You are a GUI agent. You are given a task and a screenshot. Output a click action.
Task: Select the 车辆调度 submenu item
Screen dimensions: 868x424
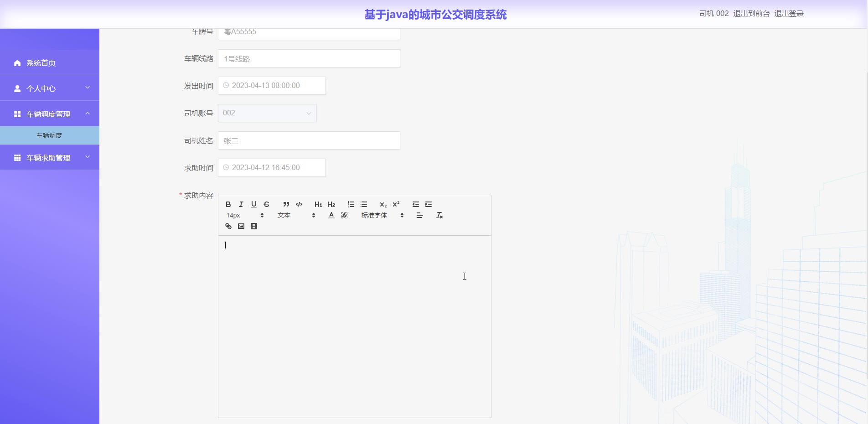pos(50,135)
